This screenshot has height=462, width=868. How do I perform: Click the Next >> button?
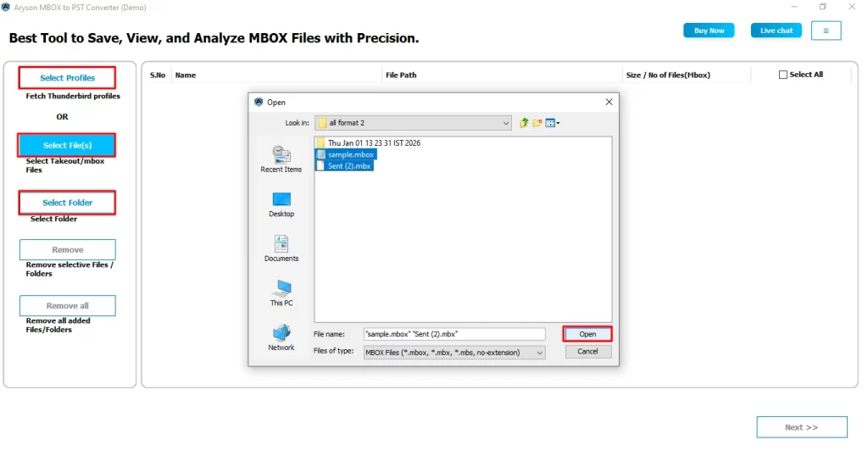point(802,427)
